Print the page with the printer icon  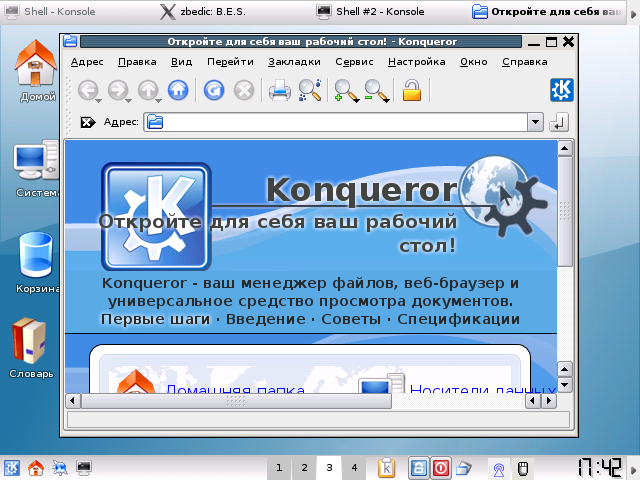tap(280, 90)
